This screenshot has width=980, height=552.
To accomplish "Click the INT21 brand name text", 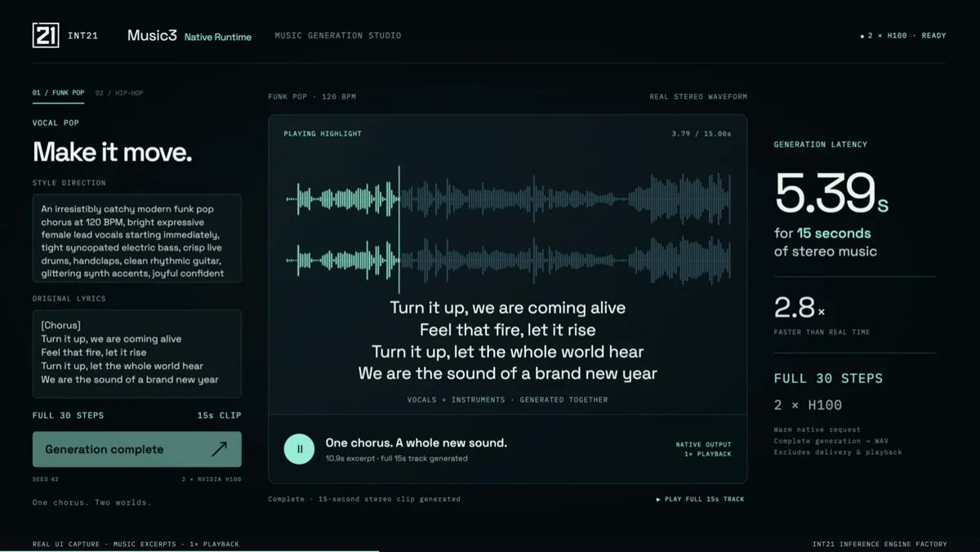I will 83,36.
